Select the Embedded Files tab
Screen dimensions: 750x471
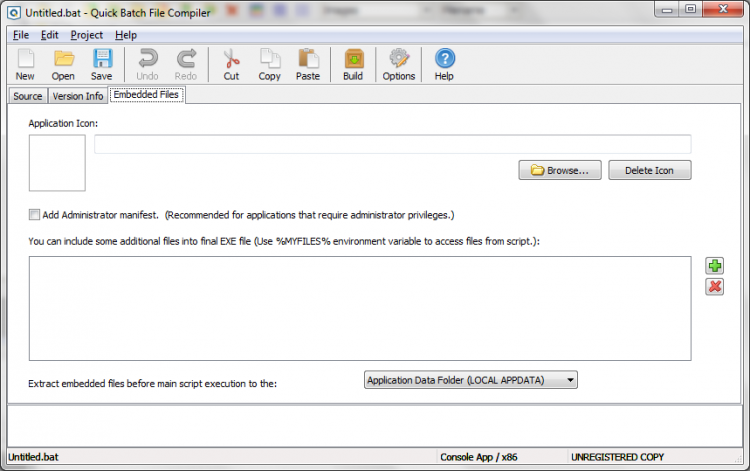(146, 95)
